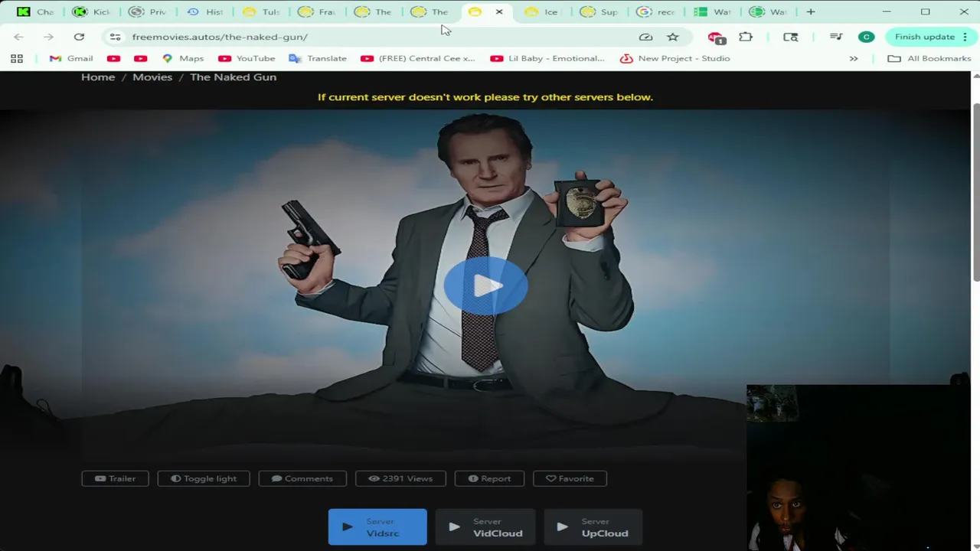Switch to the Priv tab

point(149,11)
